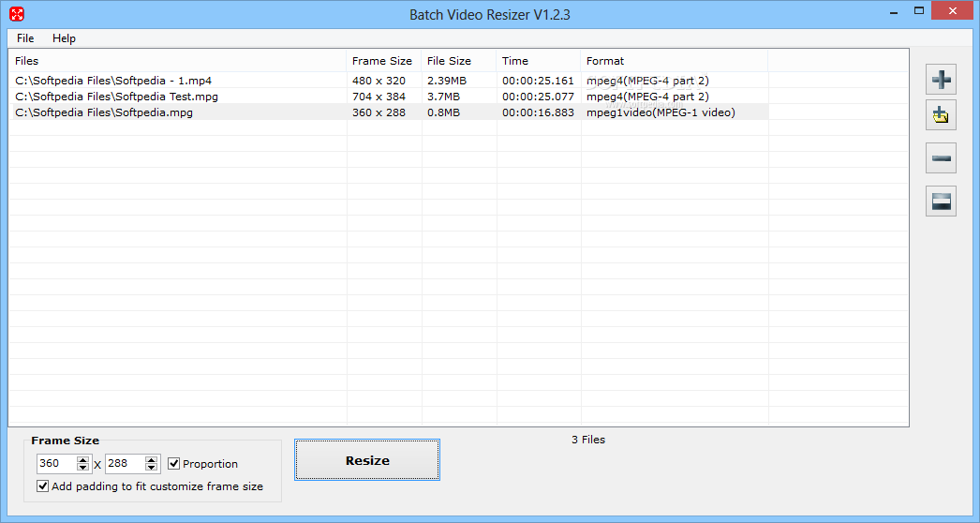
Task: Toggle Add padding to fit customize frame size
Action: (x=42, y=486)
